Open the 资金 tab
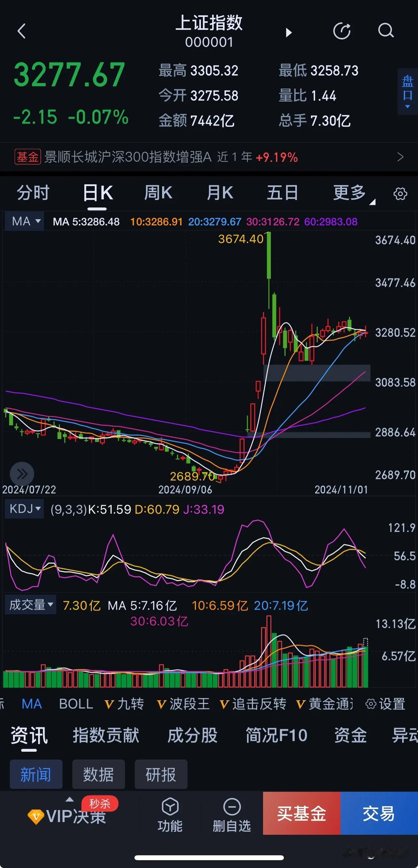The image size is (418, 868). pos(350,736)
